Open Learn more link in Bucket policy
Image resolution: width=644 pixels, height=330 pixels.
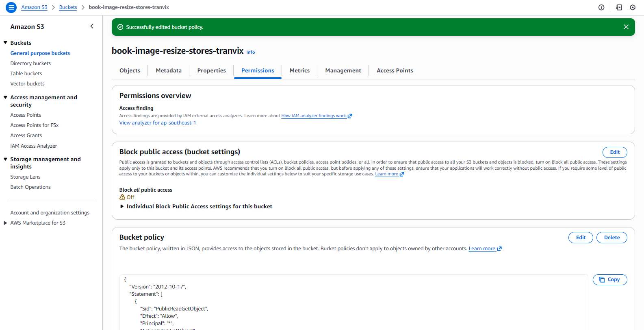pyautogui.click(x=485, y=249)
